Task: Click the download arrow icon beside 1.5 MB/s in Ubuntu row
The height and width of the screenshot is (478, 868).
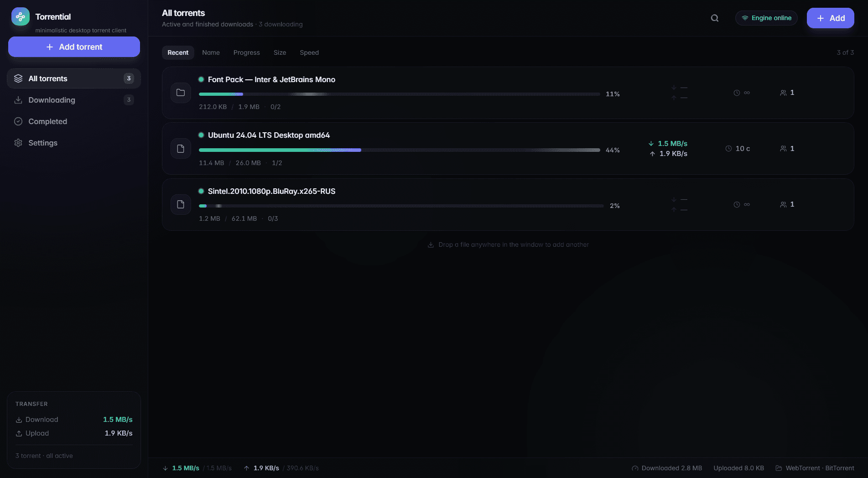Action: click(651, 144)
